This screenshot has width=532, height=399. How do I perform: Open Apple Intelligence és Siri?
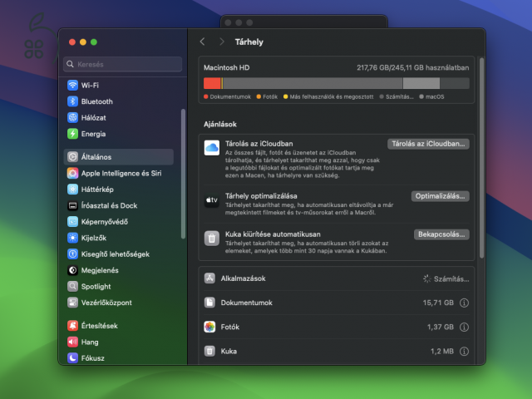tap(121, 173)
